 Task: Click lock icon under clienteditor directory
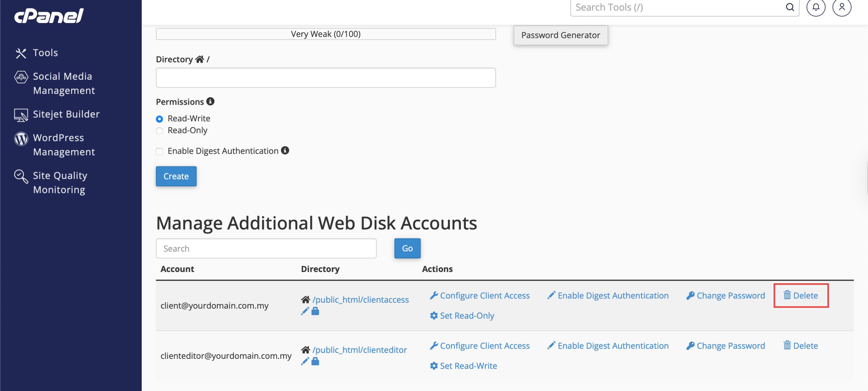click(x=315, y=361)
